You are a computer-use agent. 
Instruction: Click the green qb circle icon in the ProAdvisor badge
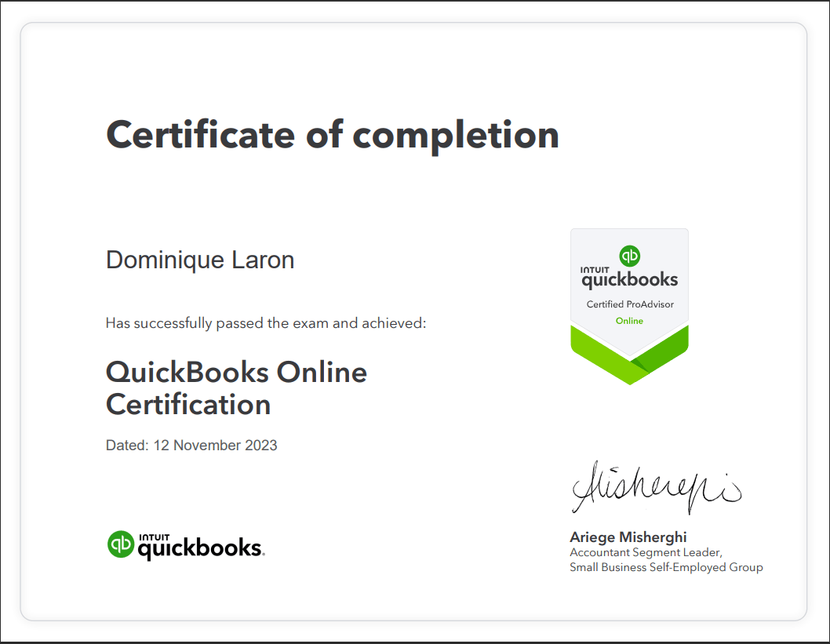(629, 257)
